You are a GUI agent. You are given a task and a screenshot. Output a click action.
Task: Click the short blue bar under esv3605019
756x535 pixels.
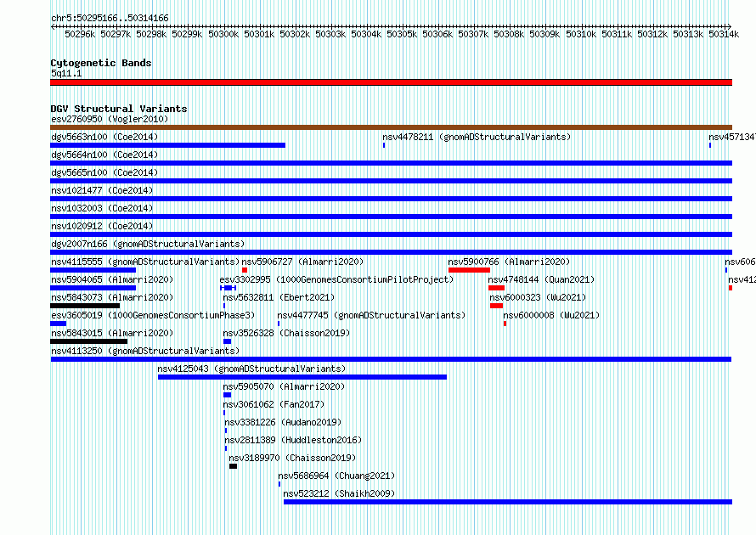pyautogui.click(x=59, y=324)
